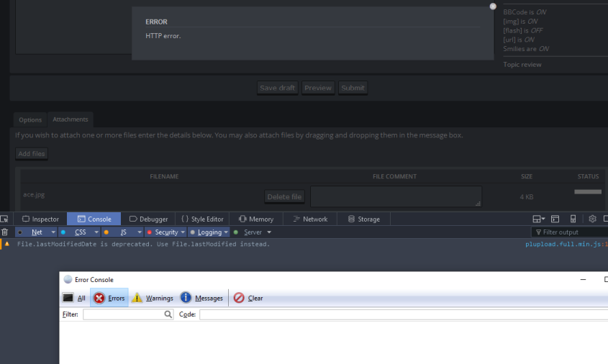Filter Error Console by Messages
This screenshot has width=608, height=364.
(201, 298)
